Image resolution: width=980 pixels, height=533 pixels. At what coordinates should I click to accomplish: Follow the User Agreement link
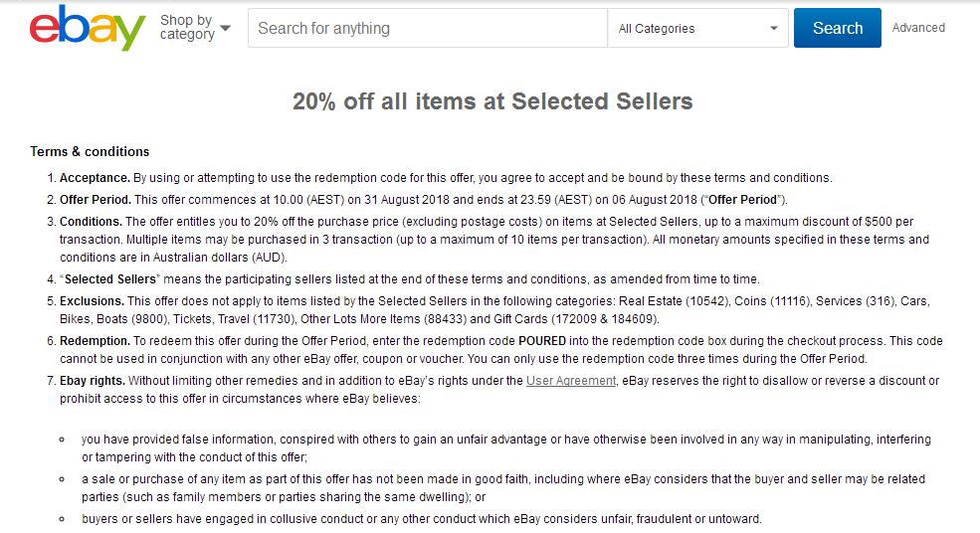(571, 381)
